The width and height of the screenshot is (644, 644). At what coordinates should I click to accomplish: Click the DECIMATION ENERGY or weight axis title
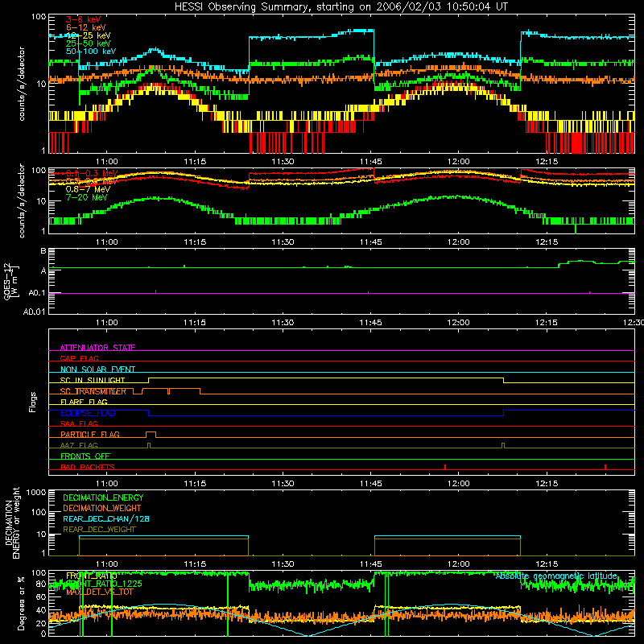click(x=12, y=522)
